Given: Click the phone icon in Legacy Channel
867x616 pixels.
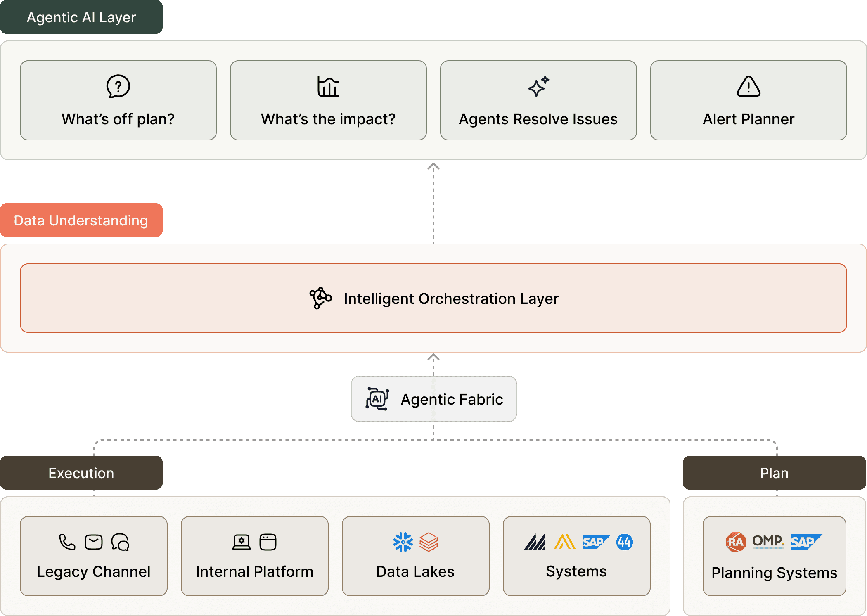Looking at the screenshot, I should [x=67, y=542].
